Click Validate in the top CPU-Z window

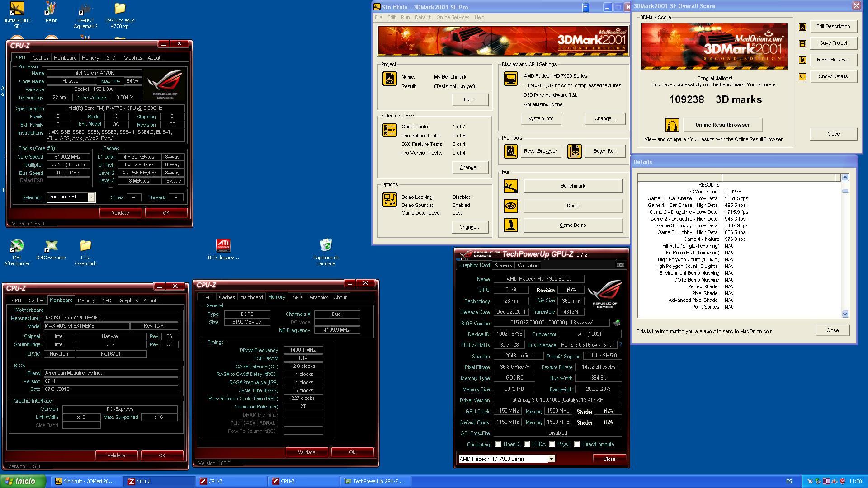pos(120,213)
